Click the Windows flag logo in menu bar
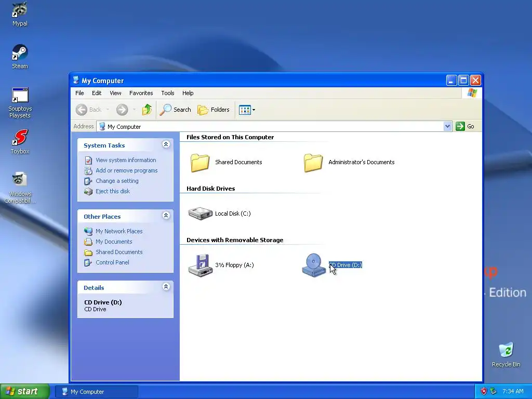 [x=472, y=93]
